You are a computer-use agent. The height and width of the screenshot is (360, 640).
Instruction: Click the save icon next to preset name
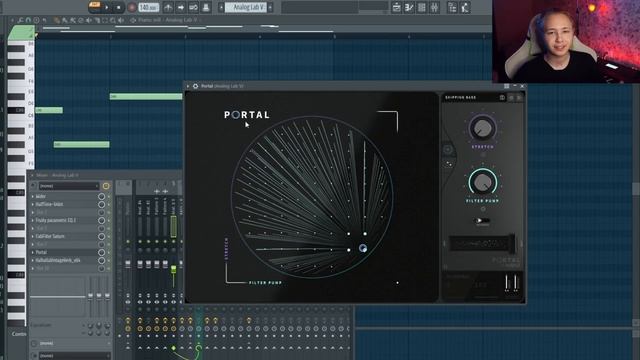click(502, 98)
